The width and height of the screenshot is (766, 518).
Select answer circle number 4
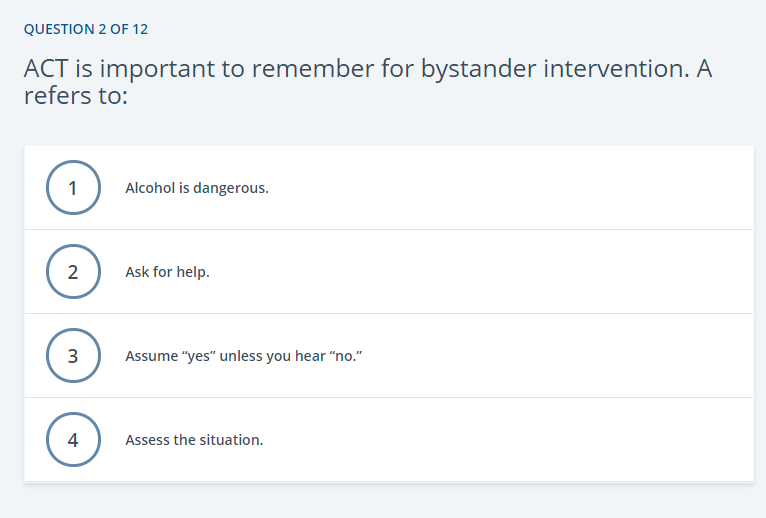coord(73,440)
